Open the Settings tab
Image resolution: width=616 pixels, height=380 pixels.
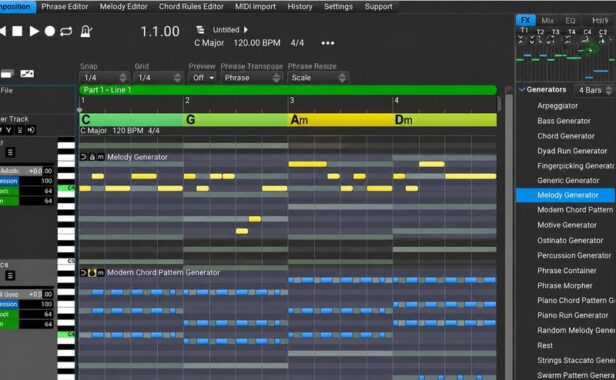tap(338, 7)
